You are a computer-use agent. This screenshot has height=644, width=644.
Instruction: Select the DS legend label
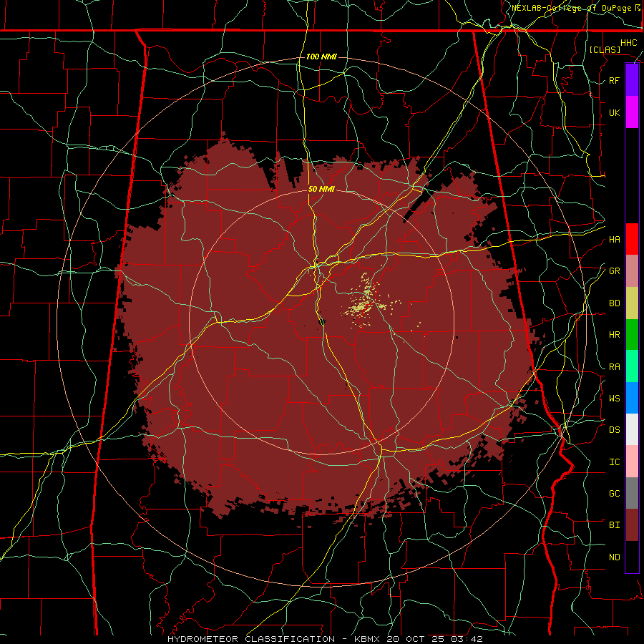tap(614, 429)
